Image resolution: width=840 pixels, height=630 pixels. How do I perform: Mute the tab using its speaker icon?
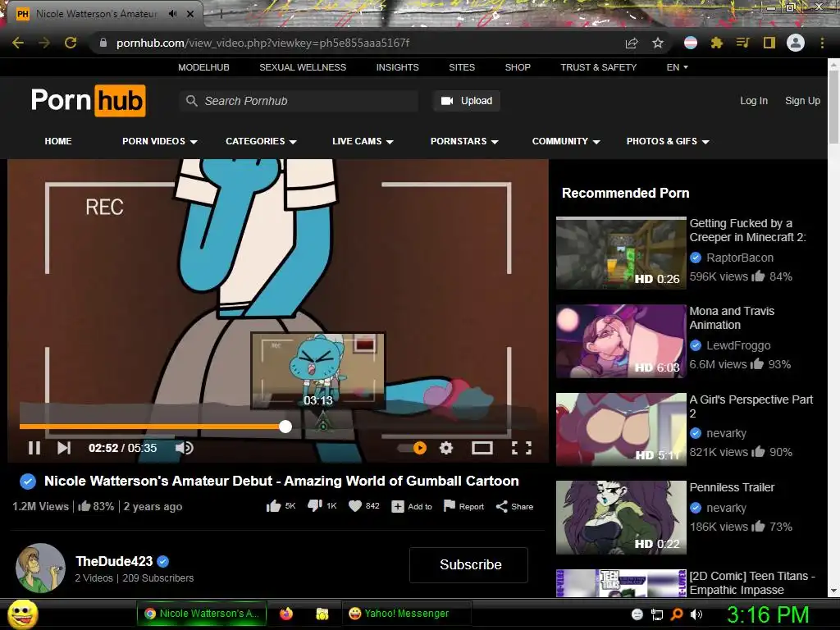point(172,14)
